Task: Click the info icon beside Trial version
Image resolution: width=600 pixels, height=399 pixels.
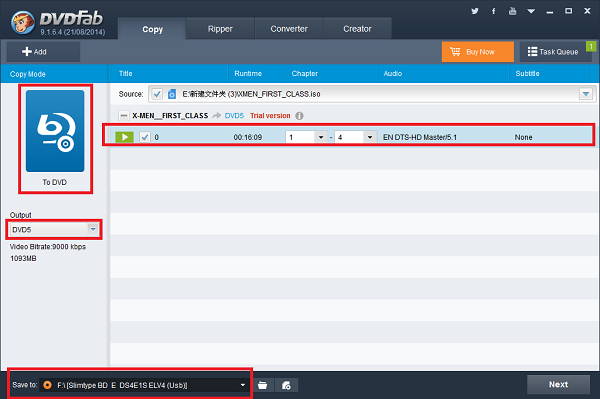Action: [299, 116]
